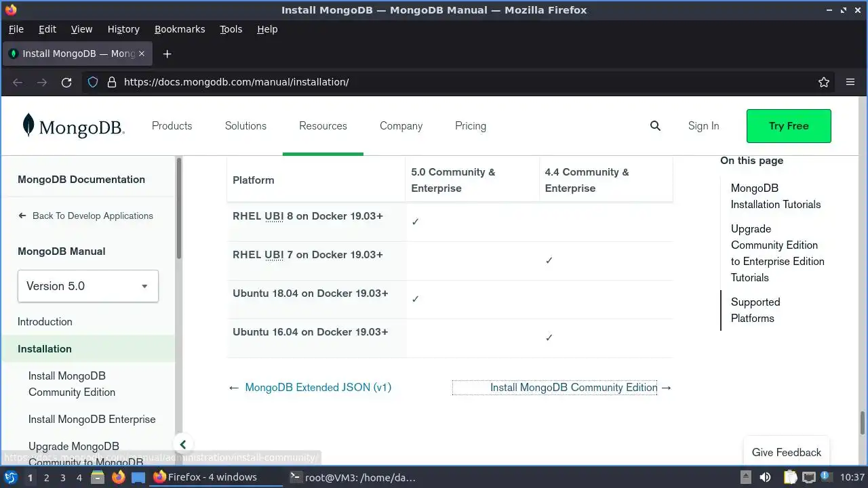Open the History menu
Screen dimensions: 868x488
[x=123, y=29]
